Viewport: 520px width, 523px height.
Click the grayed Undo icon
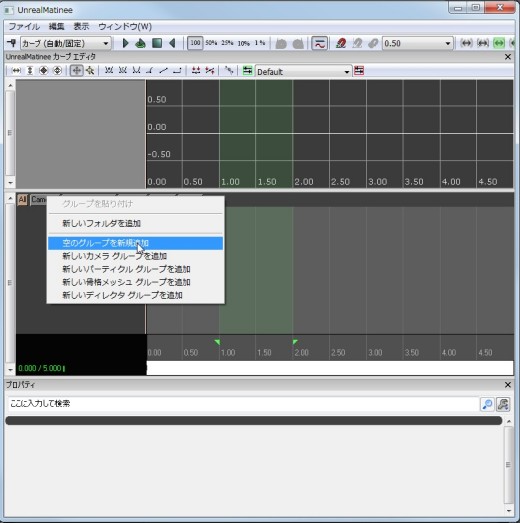click(281, 43)
